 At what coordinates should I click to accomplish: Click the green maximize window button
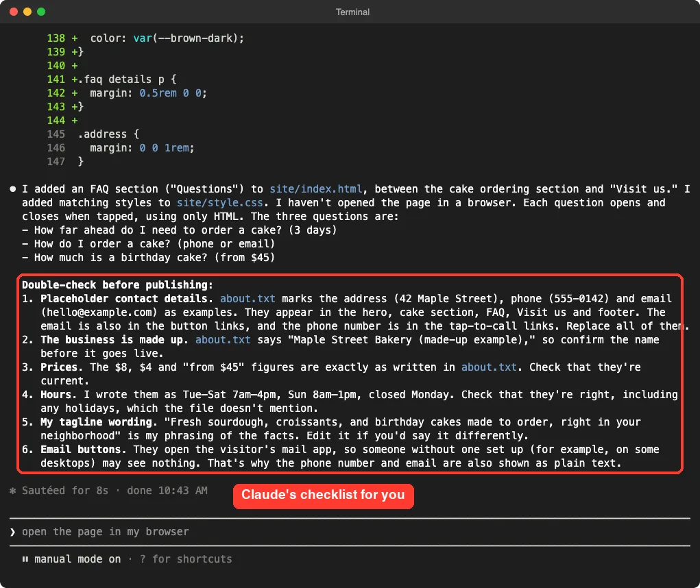coord(41,12)
